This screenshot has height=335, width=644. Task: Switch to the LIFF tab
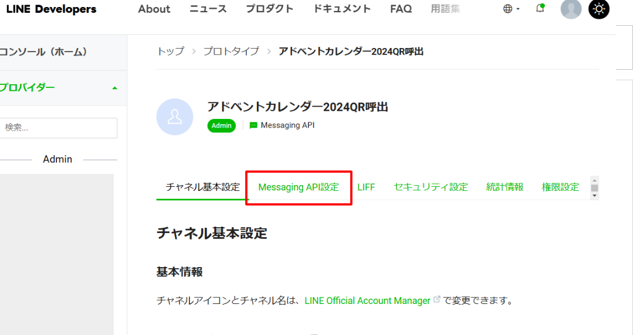pyautogui.click(x=366, y=187)
